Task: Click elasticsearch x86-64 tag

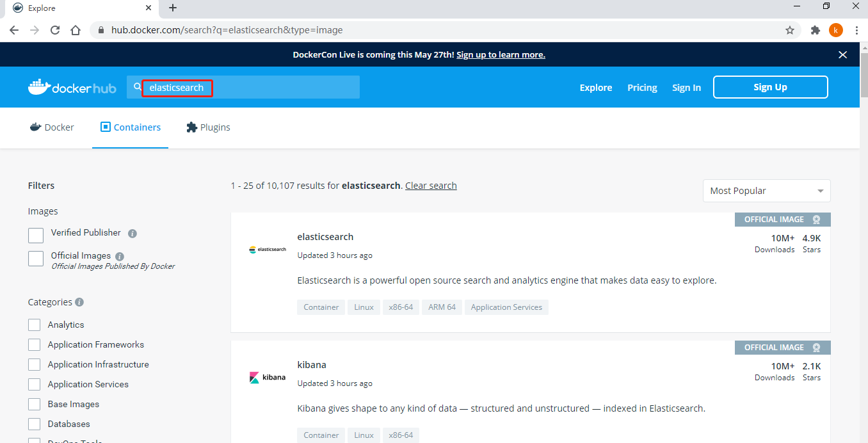Action: 401,307
